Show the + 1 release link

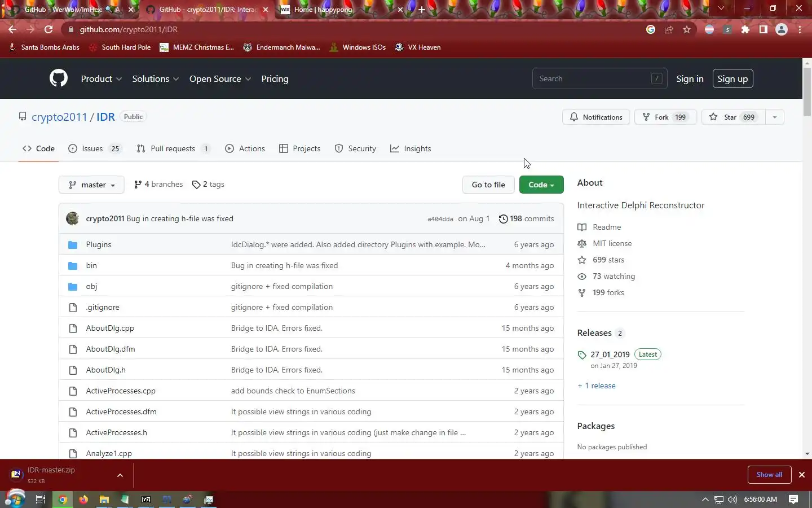(x=596, y=386)
